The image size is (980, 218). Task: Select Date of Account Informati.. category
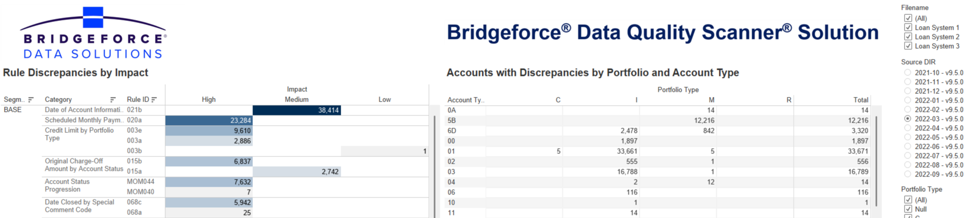84,110
